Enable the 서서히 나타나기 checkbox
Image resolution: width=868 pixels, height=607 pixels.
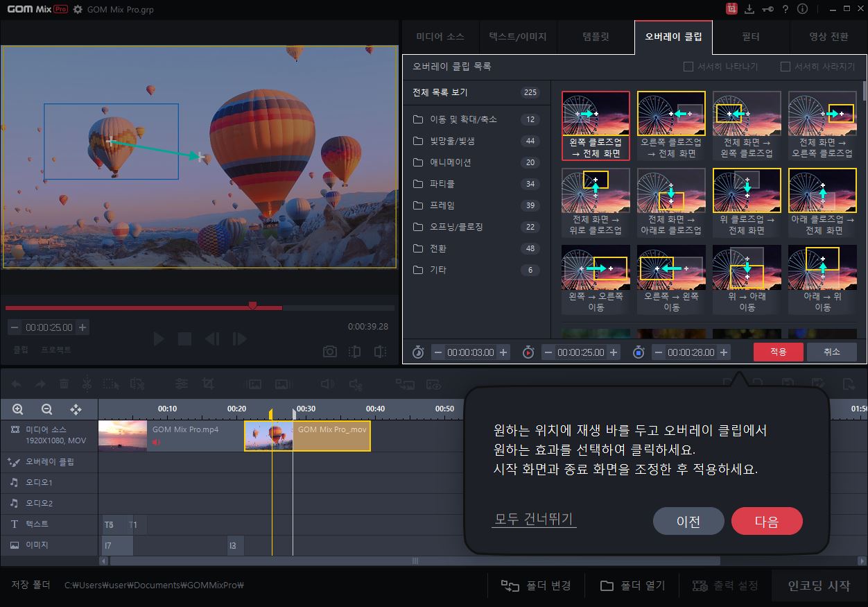click(x=688, y=67)
